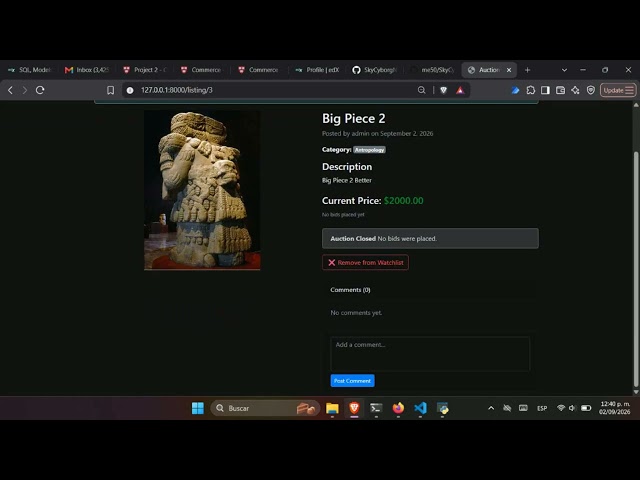Switch to the Profile | edX tab
Screen dimensions: 640x480
[318, 70]
